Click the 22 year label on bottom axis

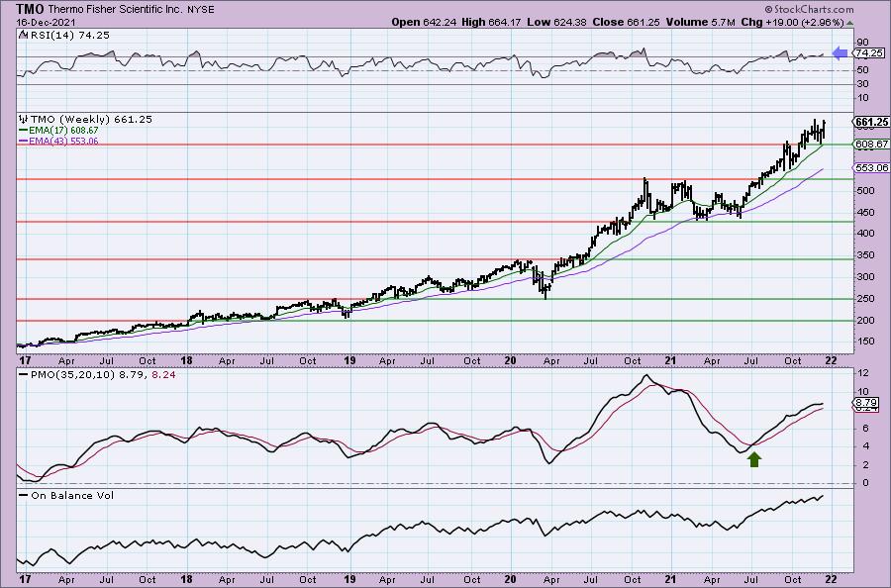click(x=831, y=579)
